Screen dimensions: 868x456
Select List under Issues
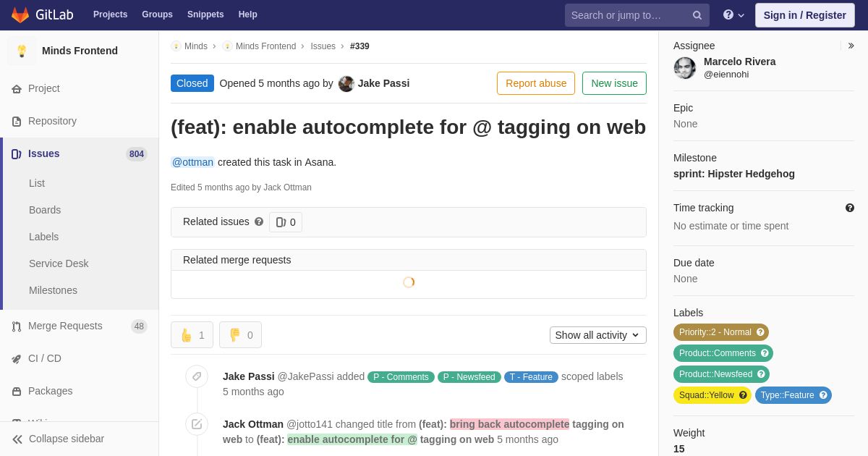(x=37, y=183)
